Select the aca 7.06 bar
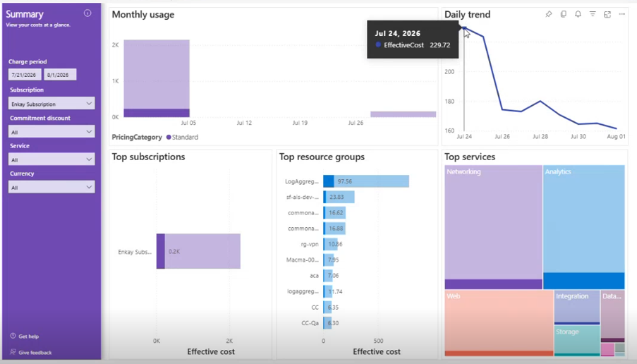This screenshot has width=637, height=364. click(x=328, y=275)
